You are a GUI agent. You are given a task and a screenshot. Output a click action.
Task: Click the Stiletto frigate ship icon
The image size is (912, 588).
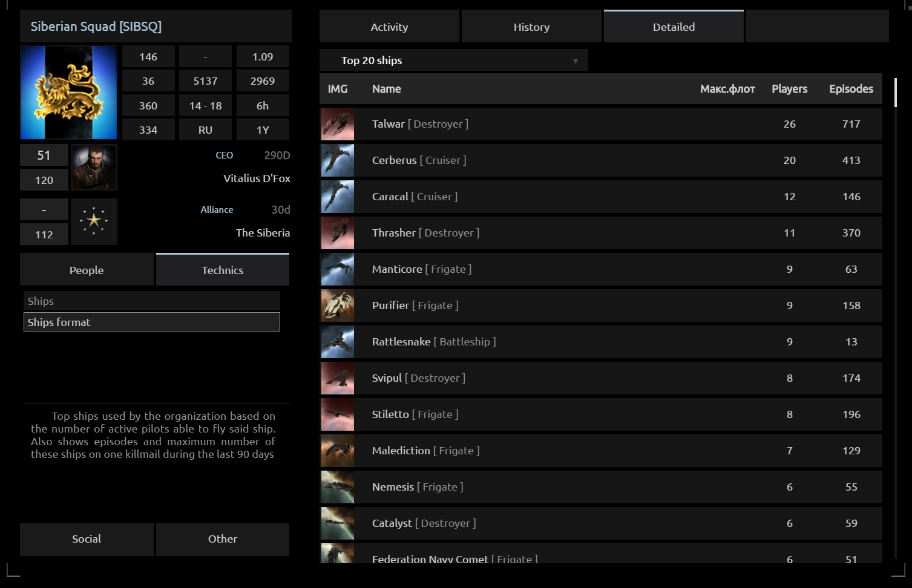[x=338, y=414]
